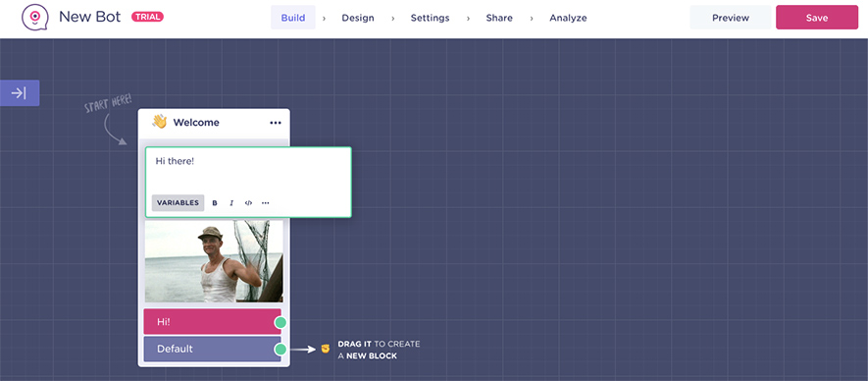
Task: Open the Share tab
Action: pyautogui.click(x=499, y=18)
